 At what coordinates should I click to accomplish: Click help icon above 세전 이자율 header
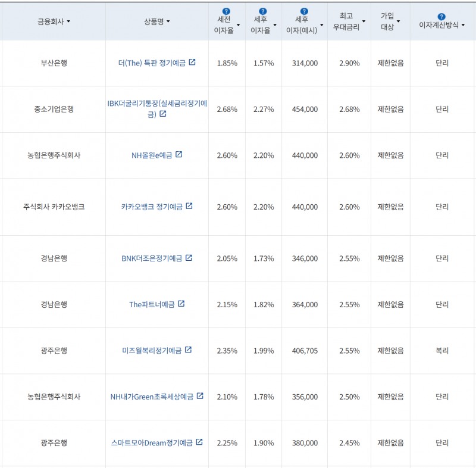pos(226,11)
